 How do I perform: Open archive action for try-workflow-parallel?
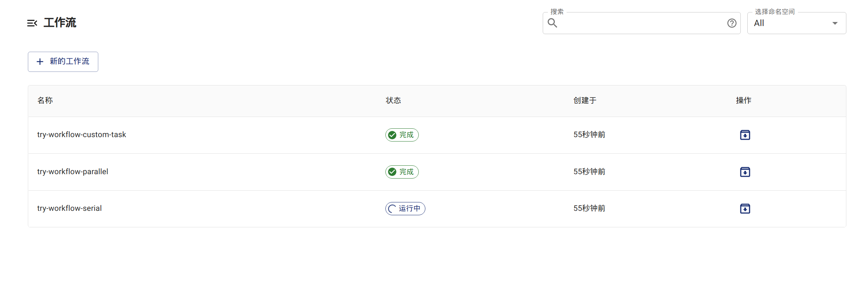tap(745, 172)
